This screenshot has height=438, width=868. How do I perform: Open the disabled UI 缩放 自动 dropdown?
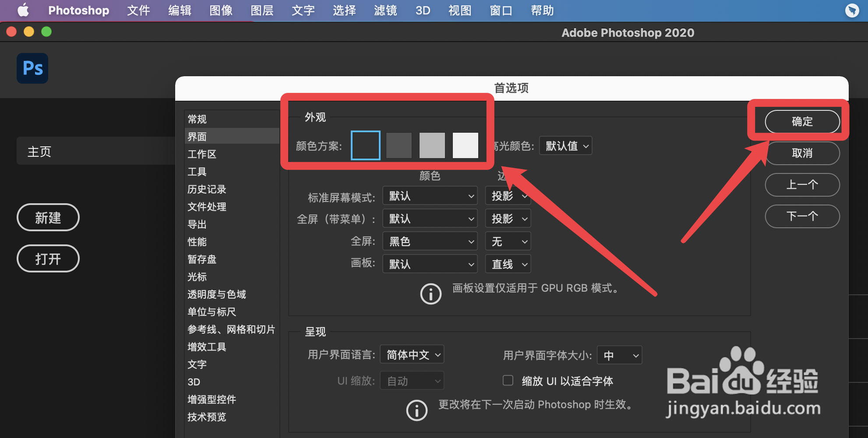412,381
